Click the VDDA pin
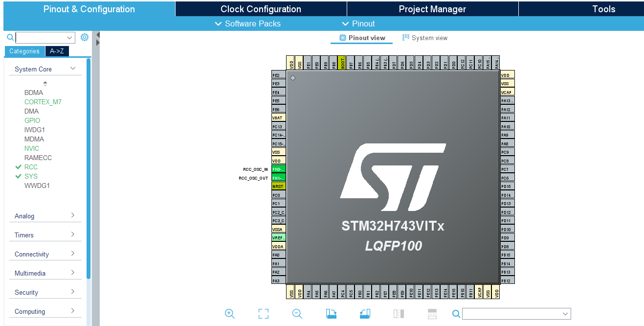Screen dimensions: 644x326 pyautogui.click(x=279, y=246)
